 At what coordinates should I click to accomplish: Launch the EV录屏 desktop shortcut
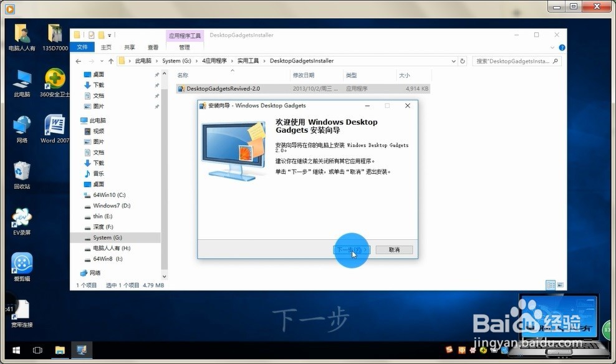point(22,221)
